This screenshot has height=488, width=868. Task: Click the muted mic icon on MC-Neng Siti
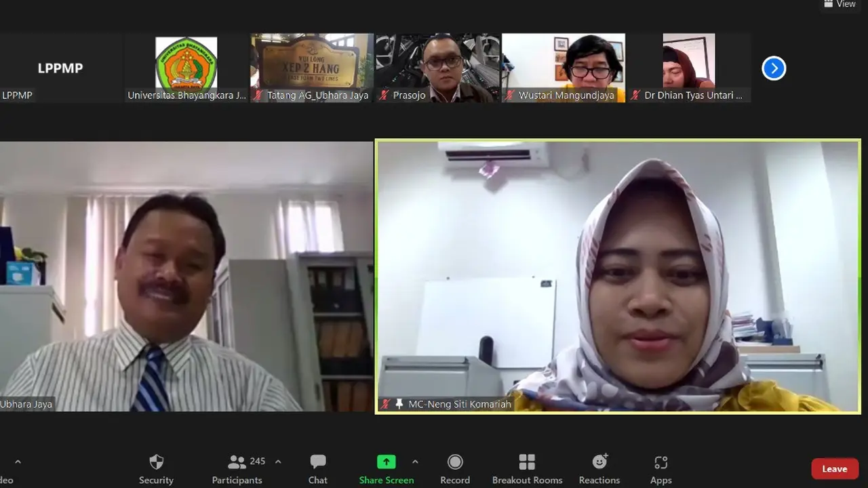pos(385,404)
